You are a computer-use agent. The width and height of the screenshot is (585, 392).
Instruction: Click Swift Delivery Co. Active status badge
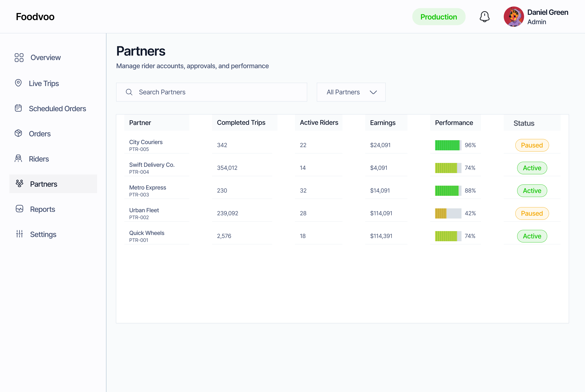point(532,168)
